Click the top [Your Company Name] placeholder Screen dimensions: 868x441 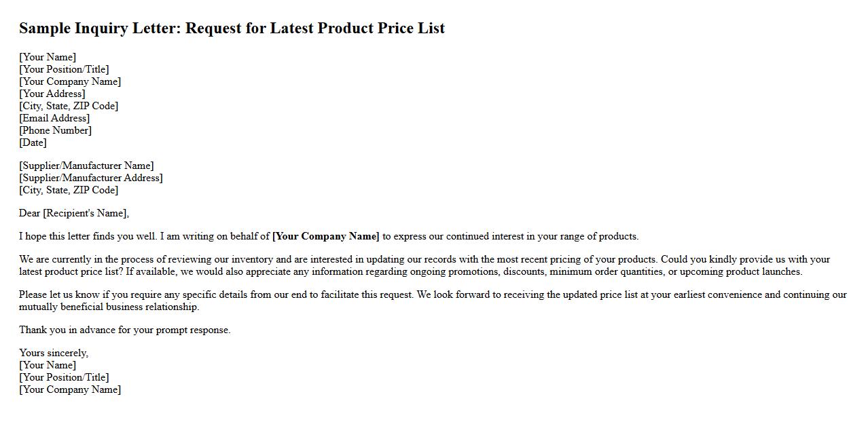(x=70, y=81)
